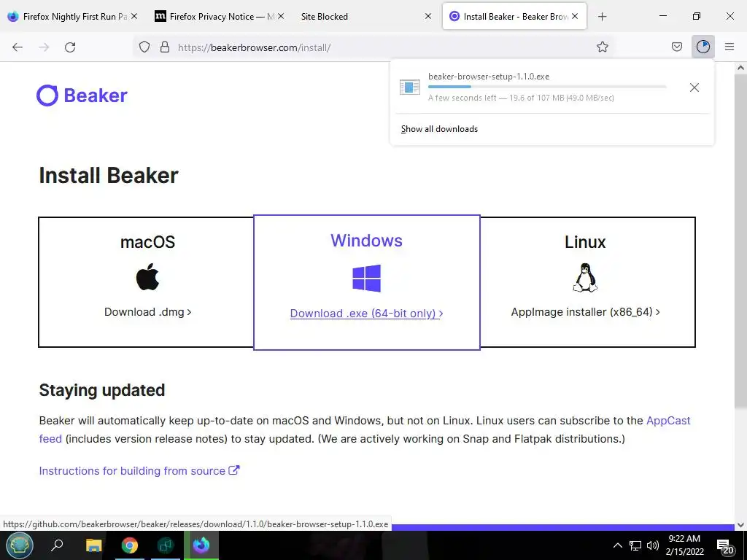Viewport: 747px width, 560px height.
Task: Open the Windows Start button
Action: tap(20, 545)
